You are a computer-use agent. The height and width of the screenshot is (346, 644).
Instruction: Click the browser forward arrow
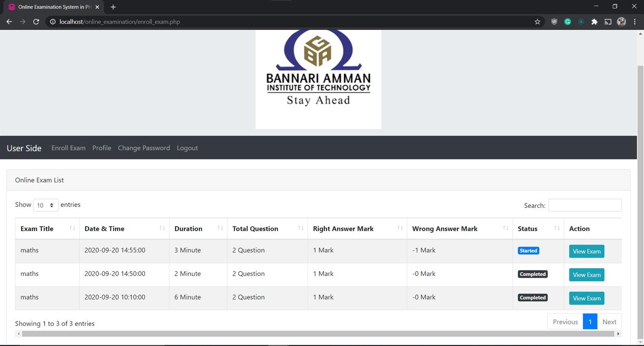tap(22, 21)
